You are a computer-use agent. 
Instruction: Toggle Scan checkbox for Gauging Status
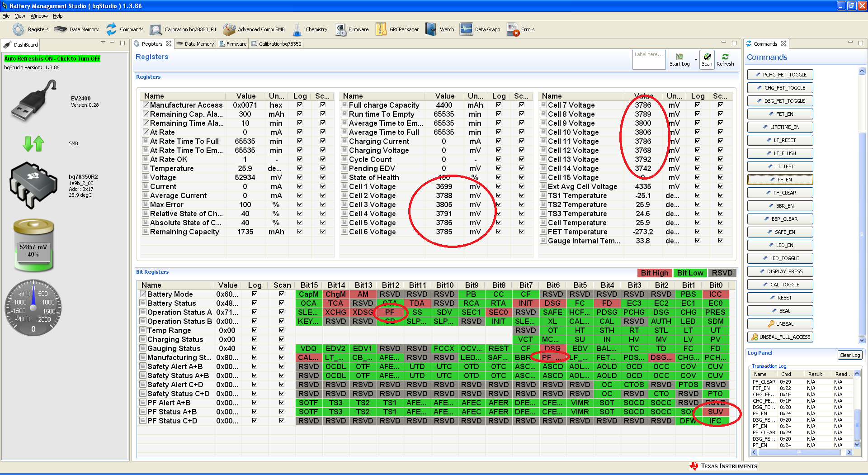pos(282,348)
